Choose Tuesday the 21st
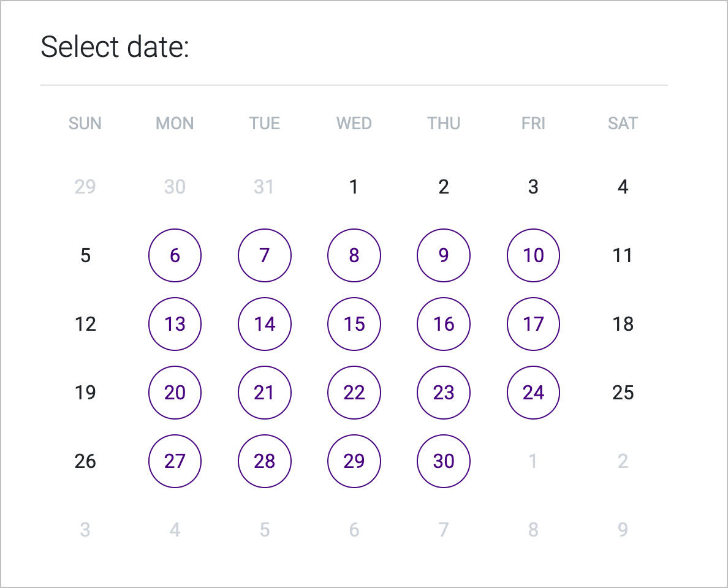The image size is (728, 588). click(264, 393)
